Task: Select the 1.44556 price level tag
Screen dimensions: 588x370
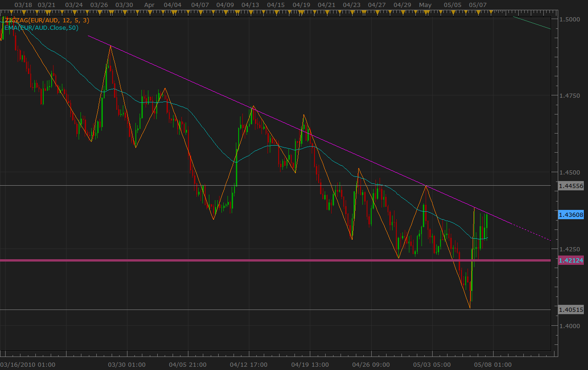Action: (570, 186)
